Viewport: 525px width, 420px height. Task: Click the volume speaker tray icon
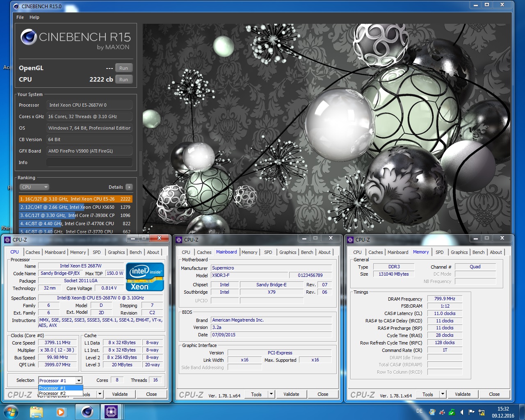pos(462,412)
